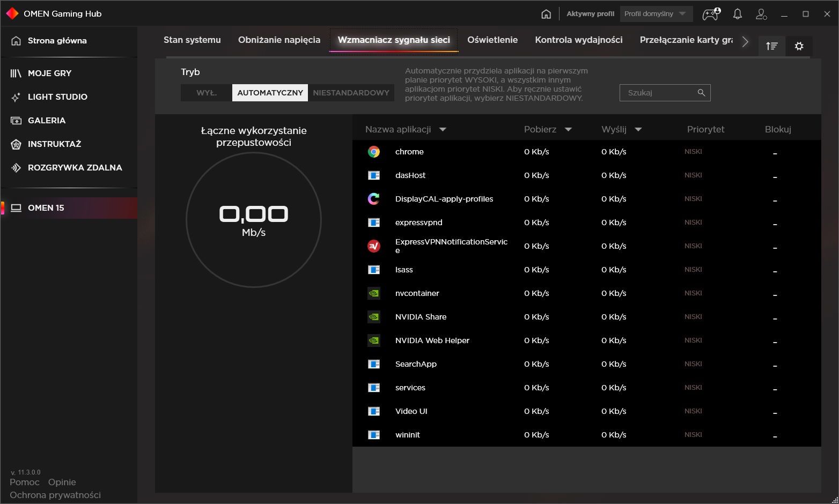
Task: Open Opinie link
Action: [62, 483]
